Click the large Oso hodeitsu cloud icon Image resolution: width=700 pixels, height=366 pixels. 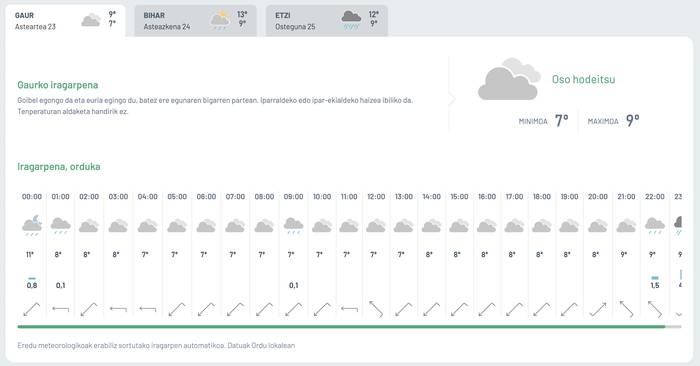[x=509, y=79]
